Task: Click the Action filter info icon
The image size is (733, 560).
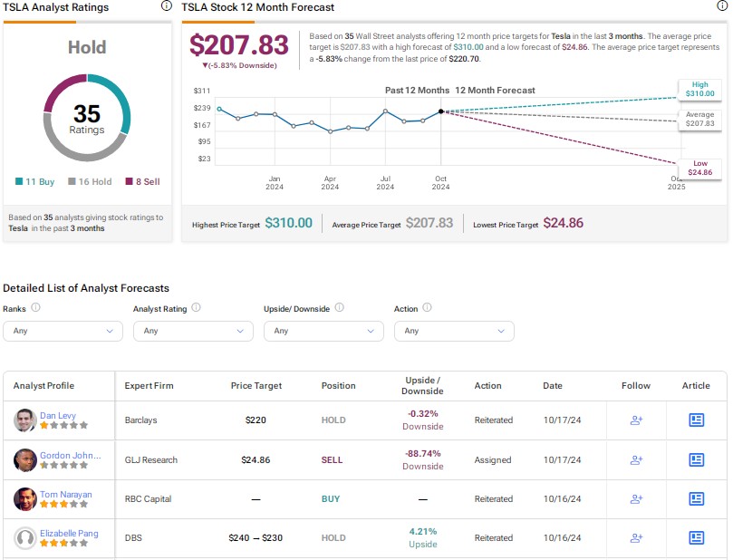Action: 427,308
